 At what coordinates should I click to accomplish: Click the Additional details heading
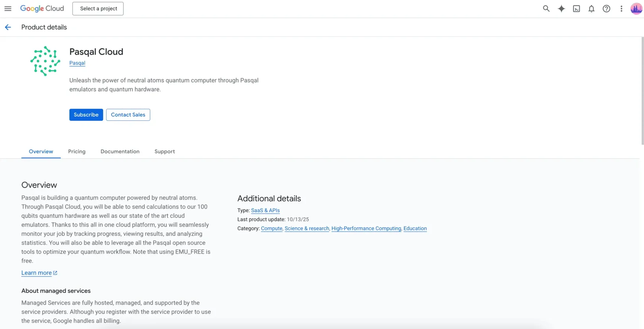[269, 198]
